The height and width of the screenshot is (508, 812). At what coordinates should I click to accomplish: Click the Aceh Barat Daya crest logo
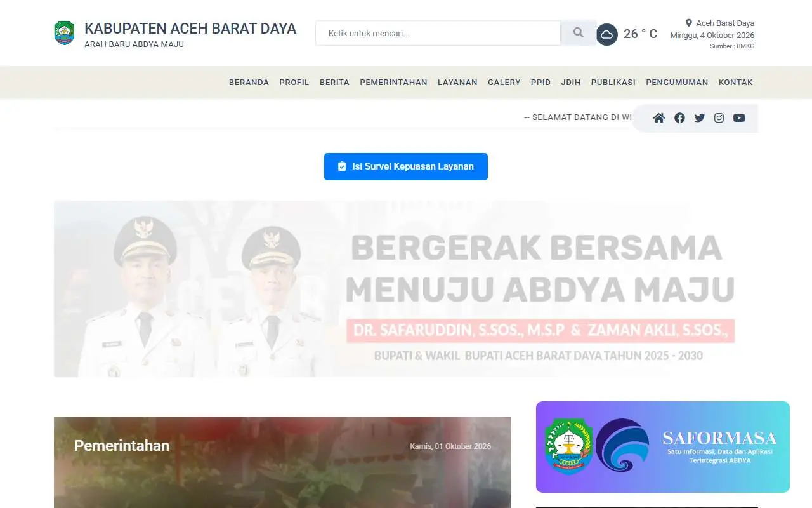(x=64, y=33)
